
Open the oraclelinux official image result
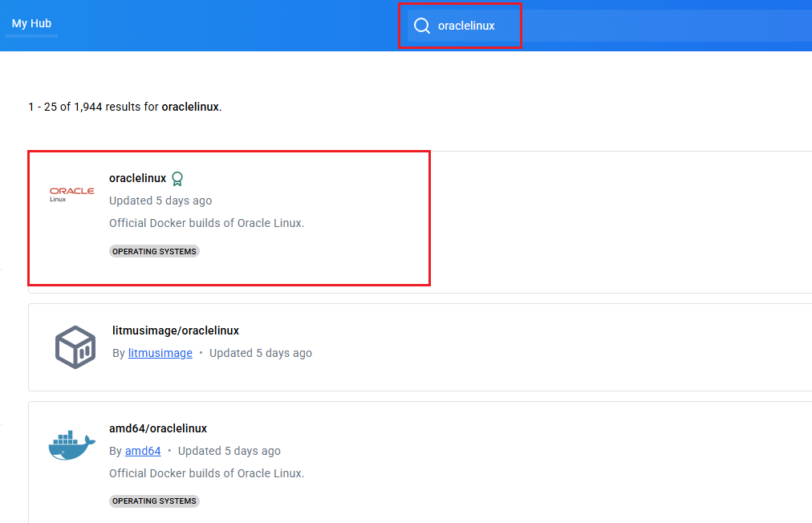(x=137, y=178)
